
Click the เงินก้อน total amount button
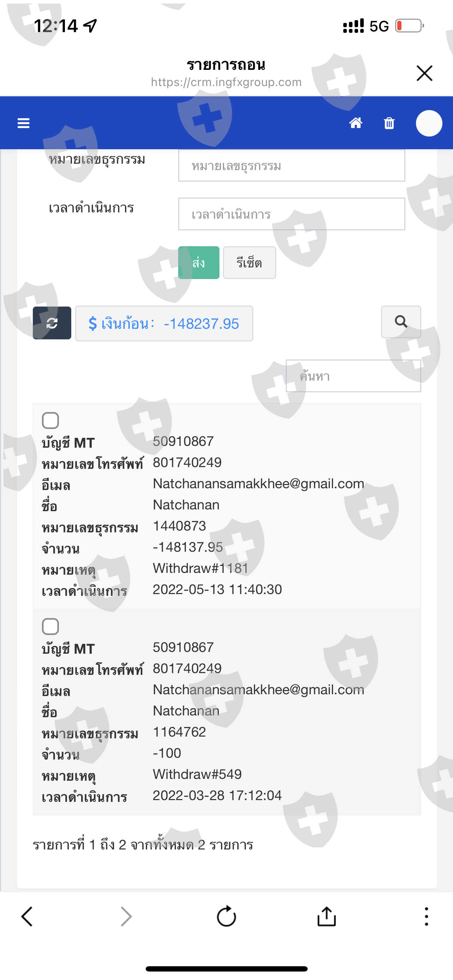pyautogui.click(x=164, y=323)
